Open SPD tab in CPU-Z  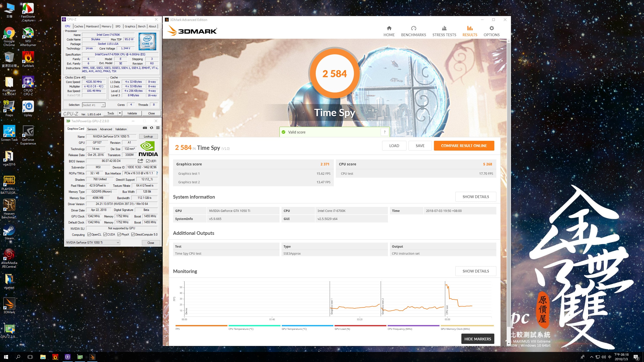(x=118, y=26)
